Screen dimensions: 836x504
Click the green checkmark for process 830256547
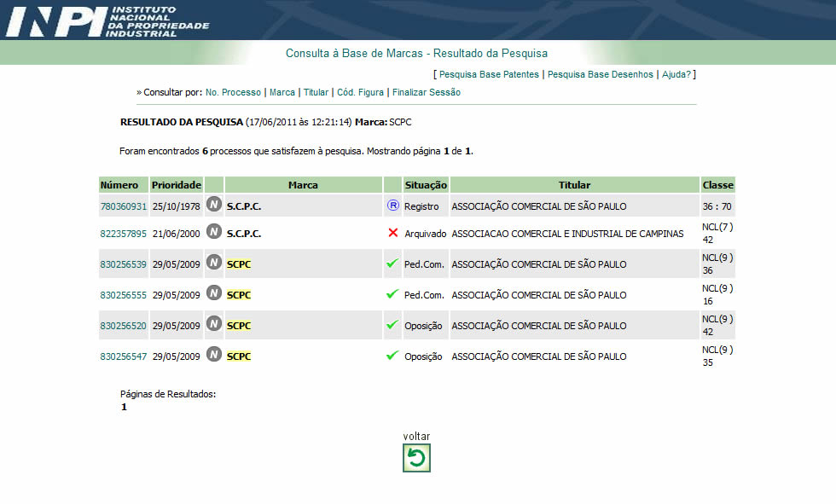click(392, 356)
